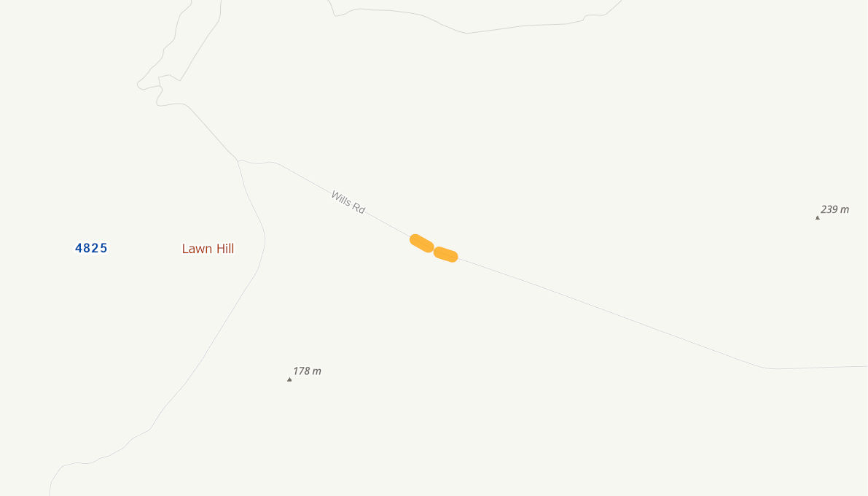Click the junction where Wills Rd meets the track
The image size is (868, 496).
[x=238, y=160]
